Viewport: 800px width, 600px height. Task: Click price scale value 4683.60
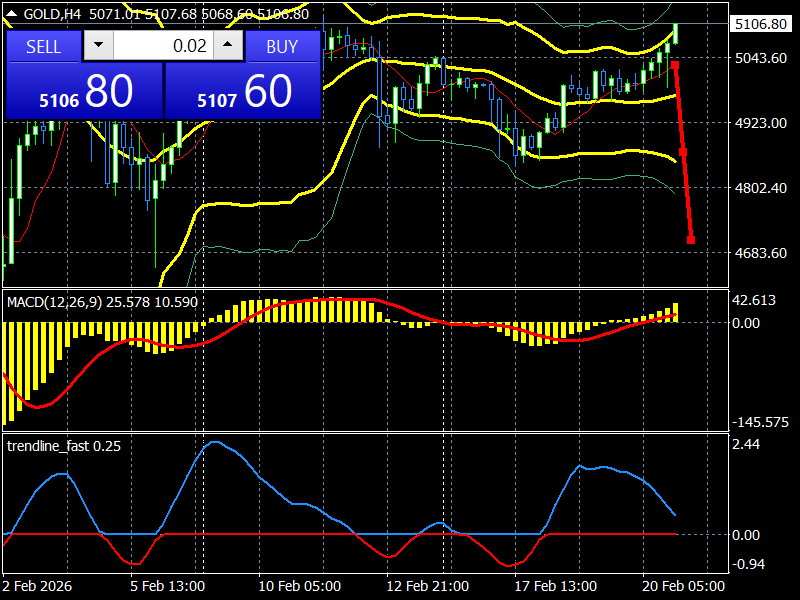(x=761, y=253)
